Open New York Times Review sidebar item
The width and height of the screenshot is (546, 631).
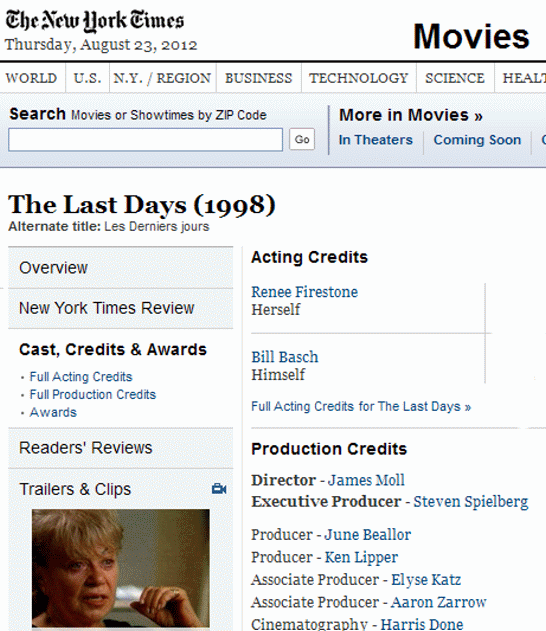[x=120, y=308]
